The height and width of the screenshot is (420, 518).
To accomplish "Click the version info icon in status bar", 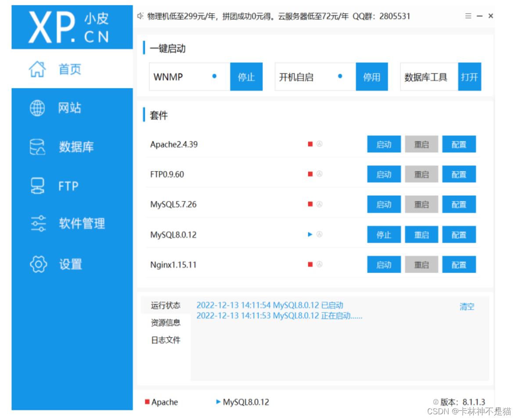I will pos(436,402).
